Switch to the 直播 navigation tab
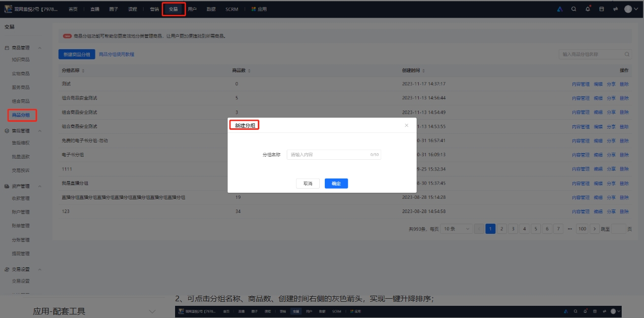 pyautogui.click(x=96, y=9)
